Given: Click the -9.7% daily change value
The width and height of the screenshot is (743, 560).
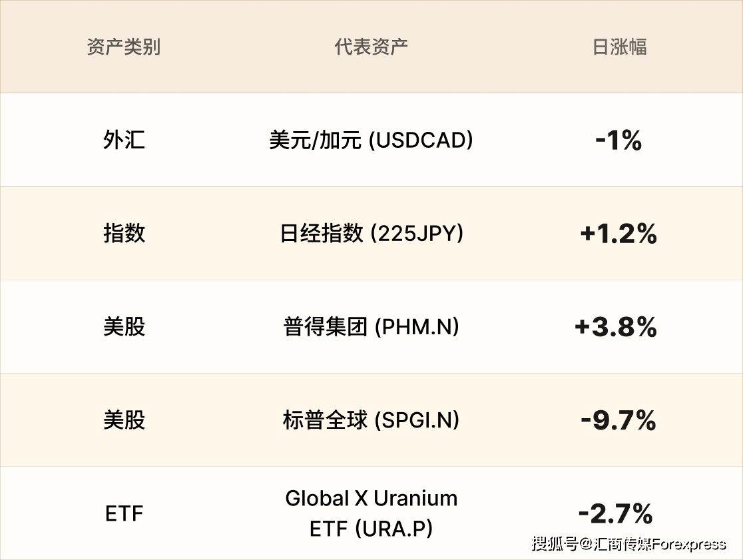Looking at the screenshot, I should tap(619, 420).
